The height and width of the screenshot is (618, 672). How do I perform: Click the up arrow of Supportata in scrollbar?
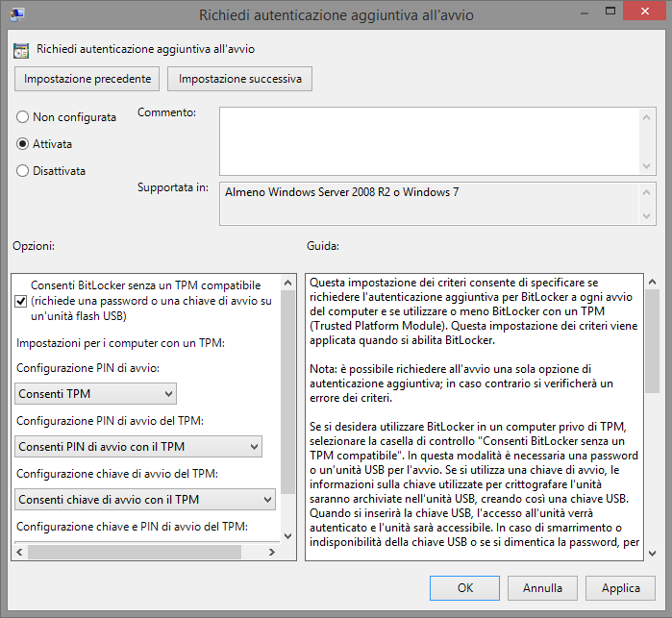(647, 192)
